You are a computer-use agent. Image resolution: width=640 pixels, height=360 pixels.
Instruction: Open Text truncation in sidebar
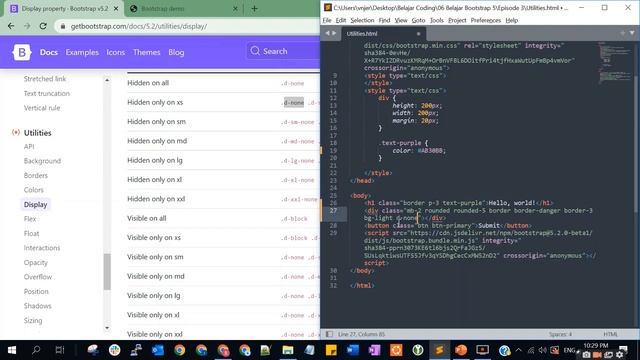click(47, 93)
